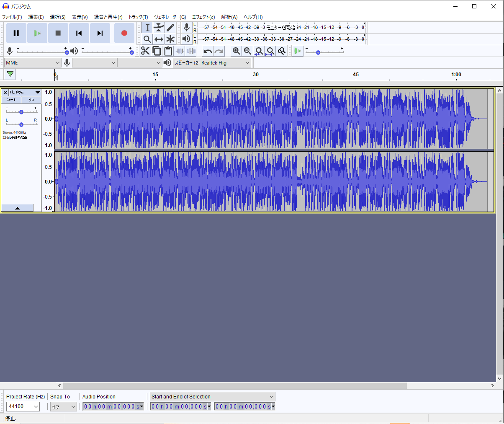504x424 pixels.
Task: Select the Zoom magnifier tool
Action: [147, 39]
